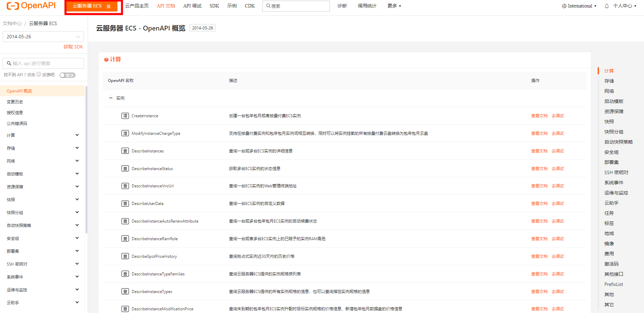Image resolution: width=644 pixels, height=313 pixels.
Task: Open the 示例 nav item
Action: click(232, 6)
